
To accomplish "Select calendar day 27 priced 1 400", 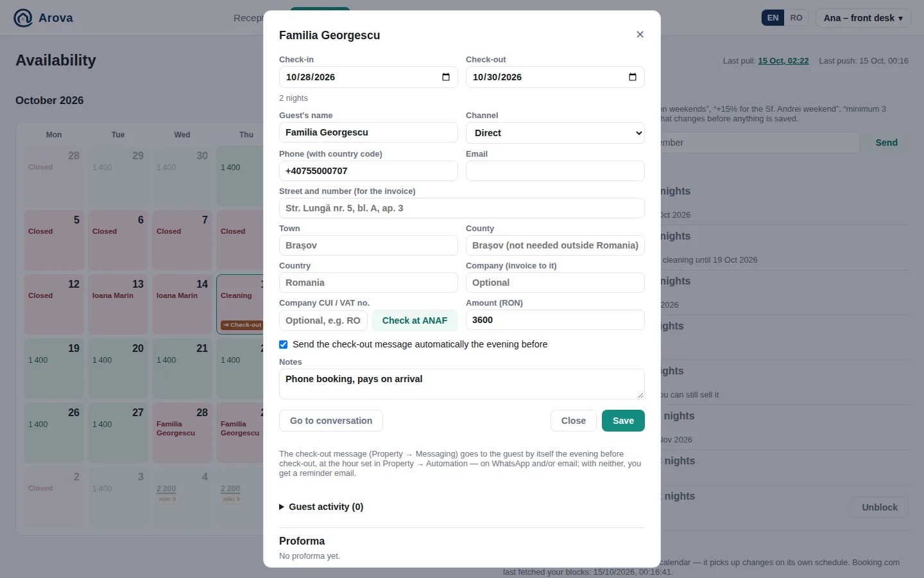I will 118,433.
